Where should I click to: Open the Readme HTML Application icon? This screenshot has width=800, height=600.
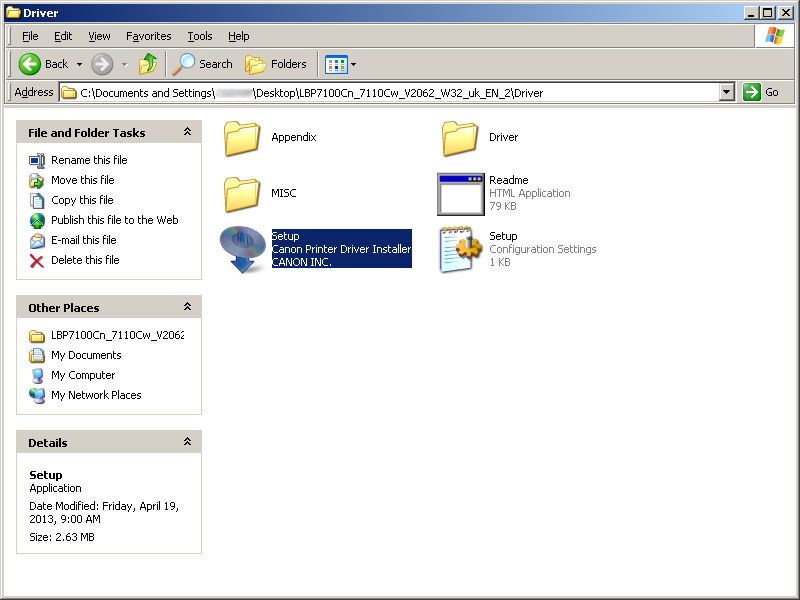coord(460,194)
